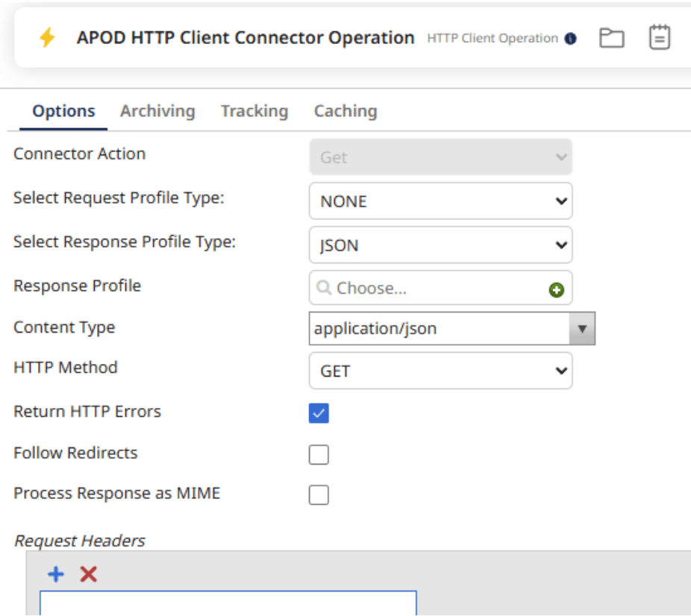Switch to the Tracking tab

tap(254, 111)
